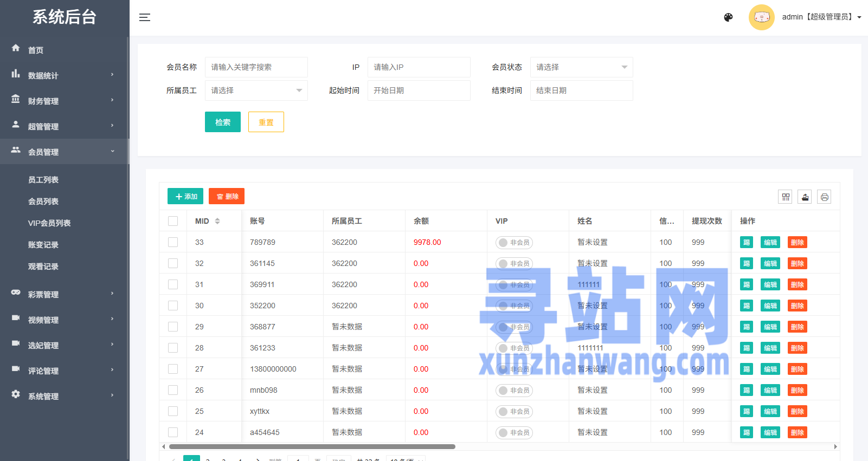Click the kick icon for member 33
Viewport: 868px width, 461px height.
click(747, 242)
